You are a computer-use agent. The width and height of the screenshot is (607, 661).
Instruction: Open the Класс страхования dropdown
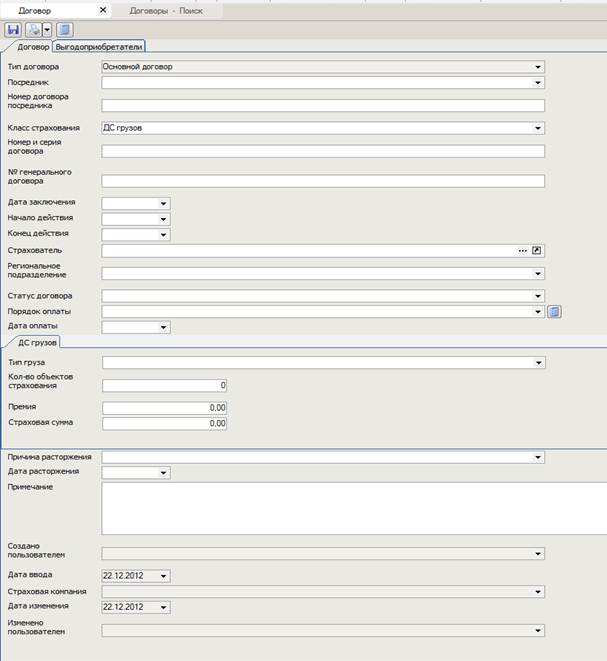538,128
